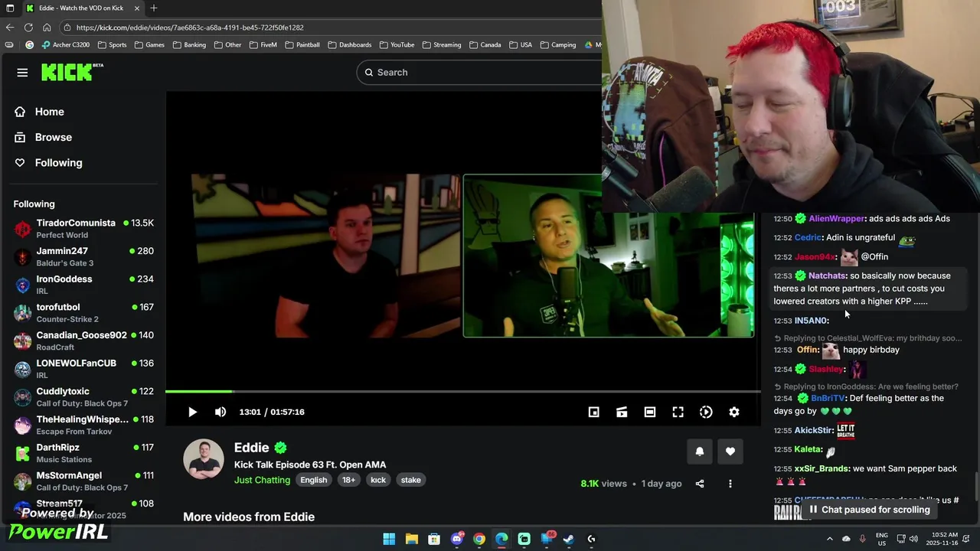The height and width of the screenshot is (551, 980).
Task: Open the Paintball bookmarks folder
Action: pyautogui.click(x=302, y=45)
